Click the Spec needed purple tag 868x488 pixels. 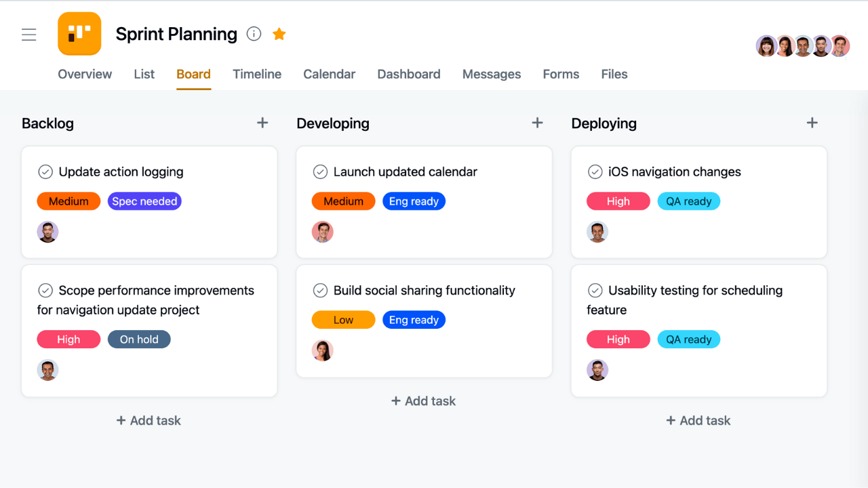click(144, 201)
